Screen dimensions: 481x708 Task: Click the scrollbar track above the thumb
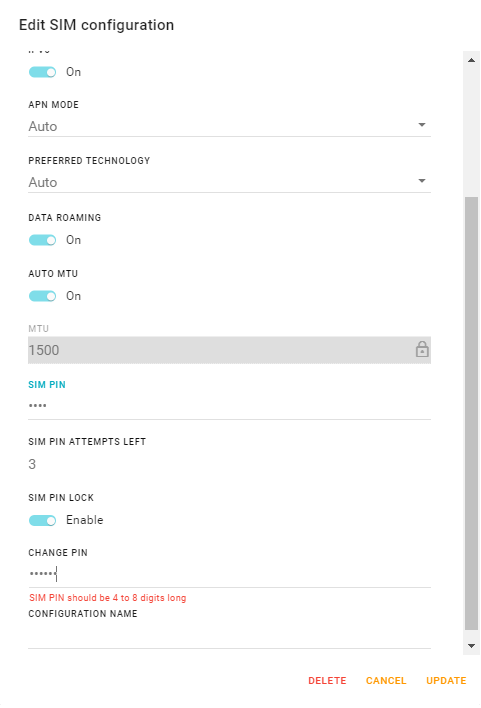pyautogui.click(x=471, y=133)
